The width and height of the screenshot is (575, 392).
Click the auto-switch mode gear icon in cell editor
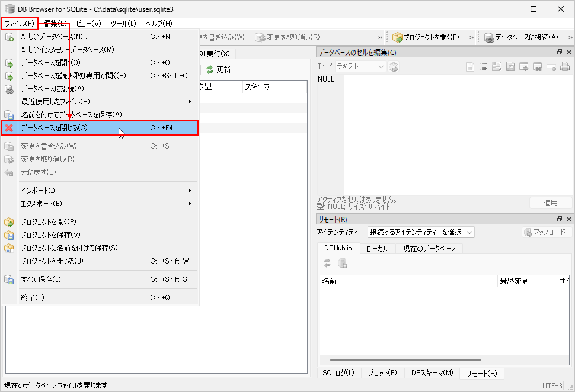tap(394, 67)
